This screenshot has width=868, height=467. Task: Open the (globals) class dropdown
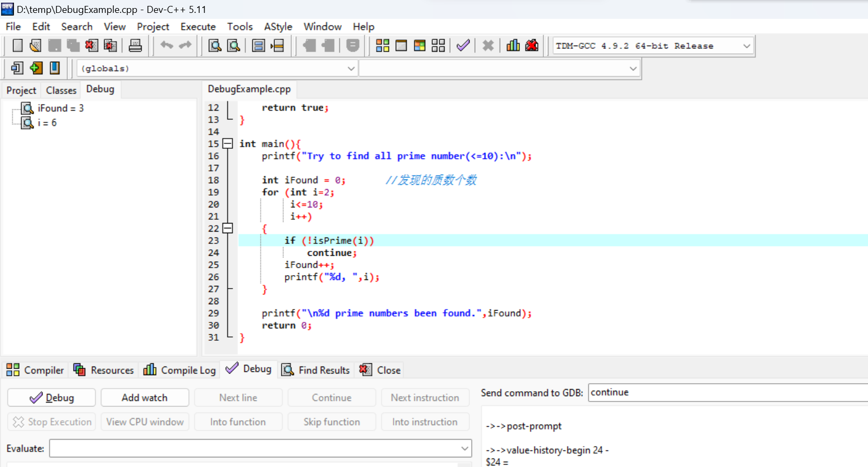pos(351,69)
